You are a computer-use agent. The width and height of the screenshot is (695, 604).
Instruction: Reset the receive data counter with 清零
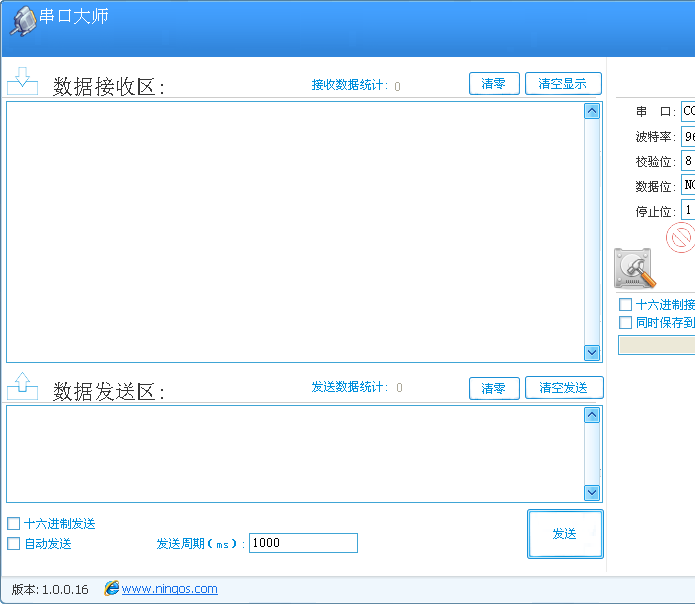tap(494, 83)
